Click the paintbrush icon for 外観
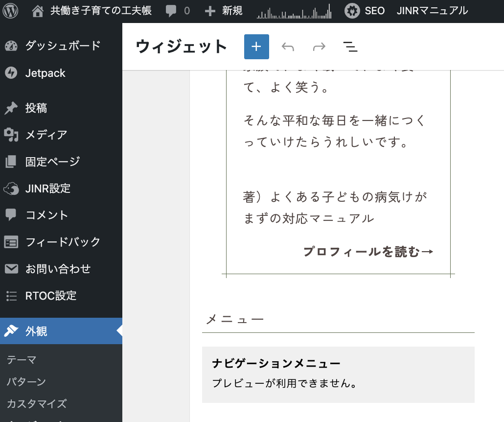Image resolution: width=504 pixels, height=422 pixels. tap(11, 331)
